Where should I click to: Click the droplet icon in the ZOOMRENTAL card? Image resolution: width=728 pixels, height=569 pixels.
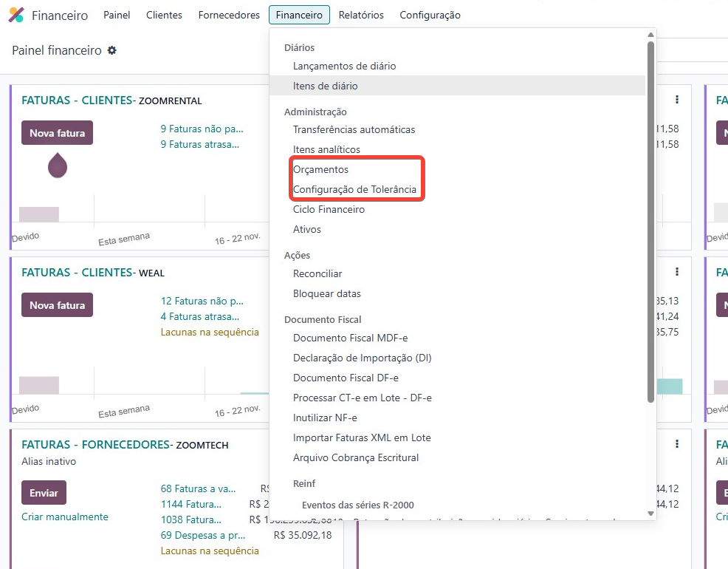tap(58, 165)
